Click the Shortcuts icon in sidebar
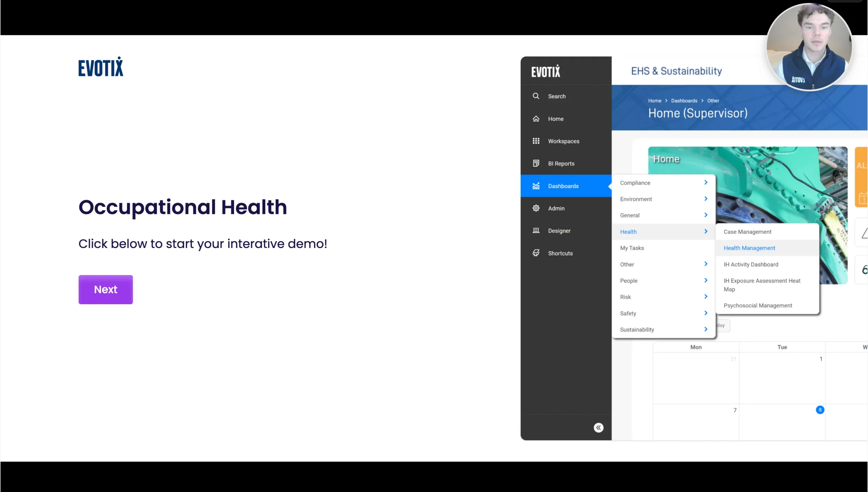This screenshot has height=492, width=868. (536, 253)
